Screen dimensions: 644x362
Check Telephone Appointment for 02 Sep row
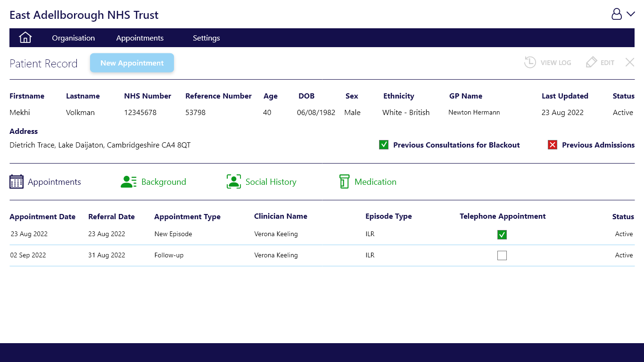coord(502,255)
